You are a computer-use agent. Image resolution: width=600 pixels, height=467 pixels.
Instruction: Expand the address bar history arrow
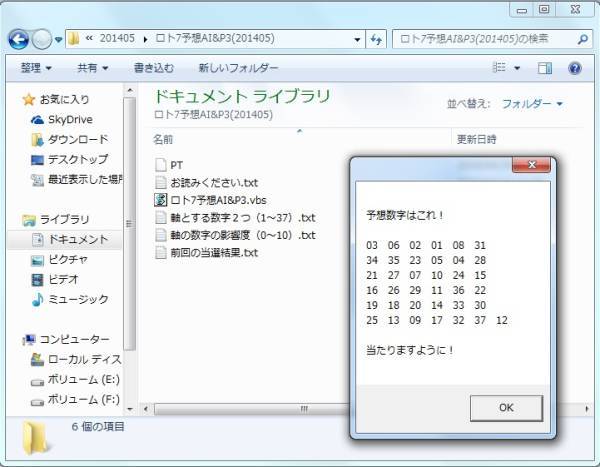pos(357,39)
